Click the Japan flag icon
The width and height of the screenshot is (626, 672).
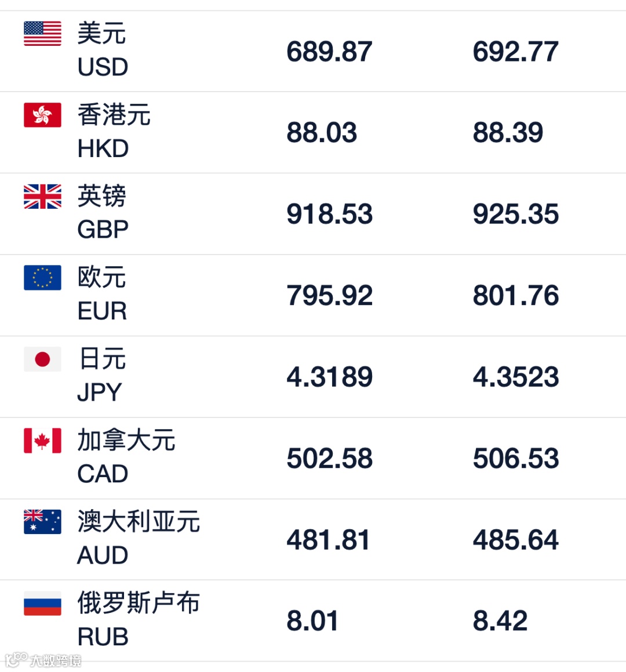coord(42,359)
